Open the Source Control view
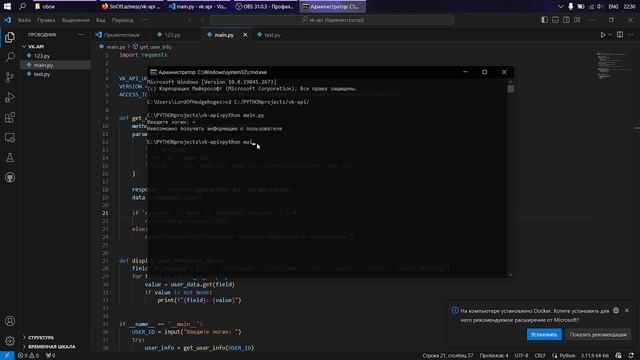640x360 pixels. click(x=10, y=77)
